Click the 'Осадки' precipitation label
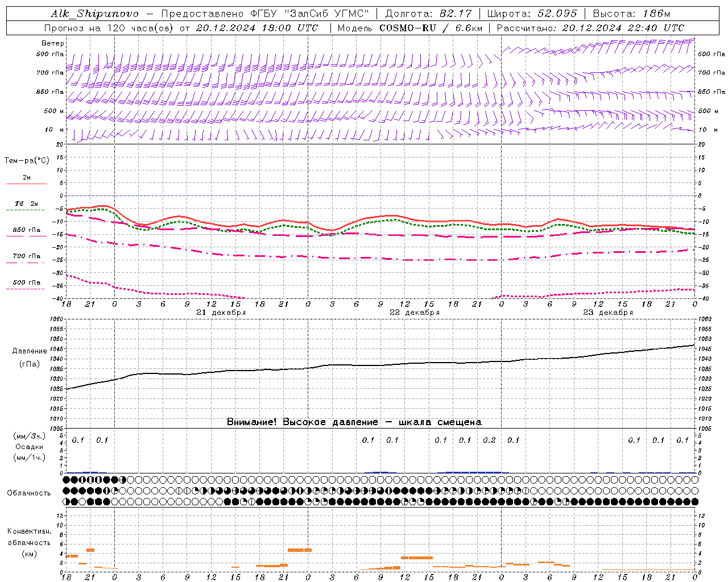Image resolution: width=728 pixels, height=582 pixels. pos(29,447)
